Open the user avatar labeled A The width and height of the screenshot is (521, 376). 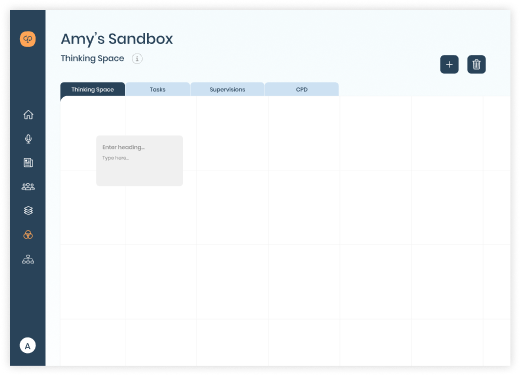pos(28,346)
